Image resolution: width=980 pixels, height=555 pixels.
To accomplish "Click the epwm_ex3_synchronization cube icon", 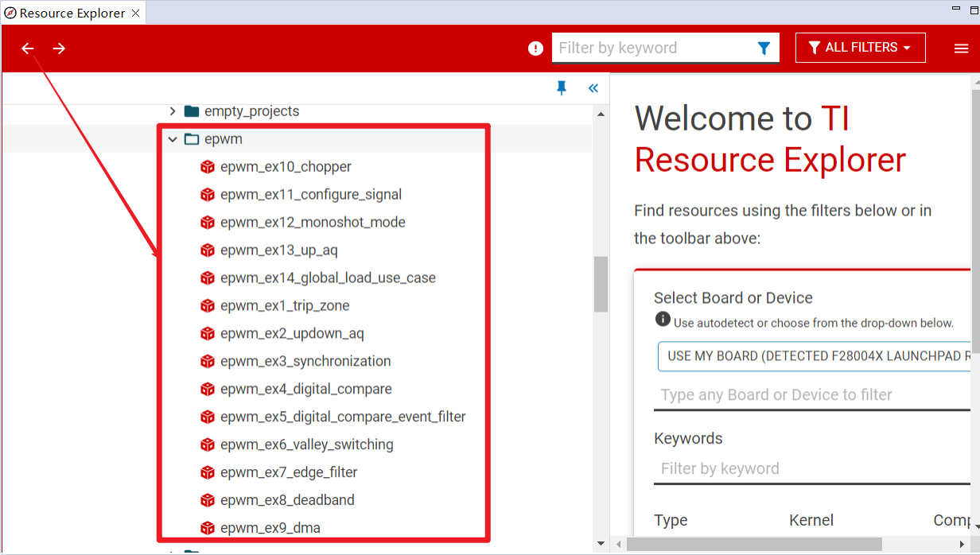I will coord(208,362).
